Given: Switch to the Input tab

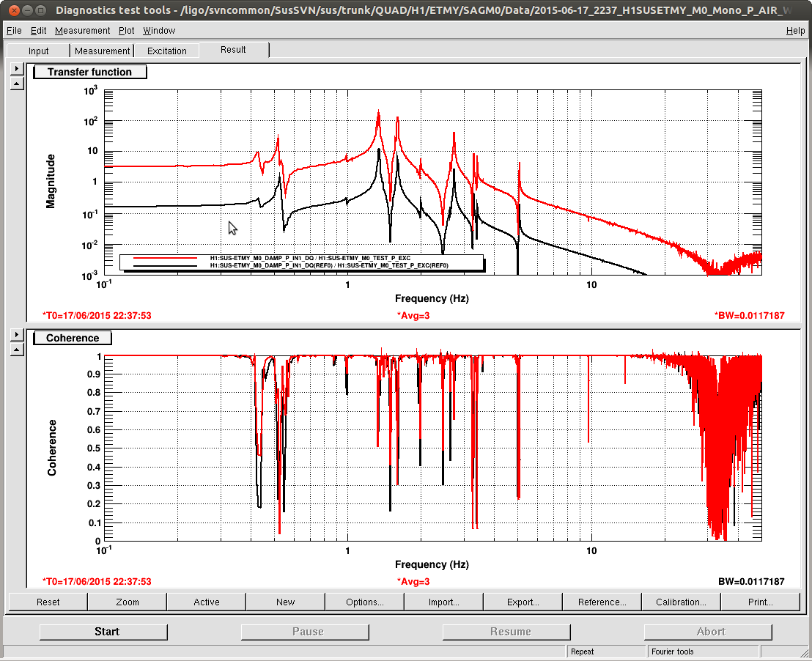Looking at the screenshot, I should click(38, 51).
